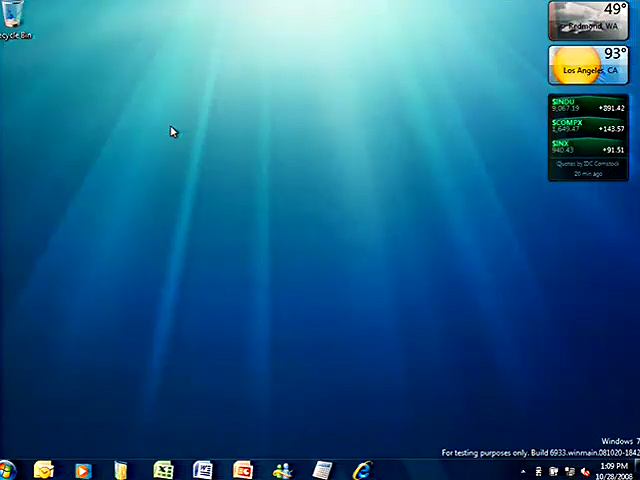Select the $COMPX stock quote row
Screen dimensions: 640x480
(588, 126)
